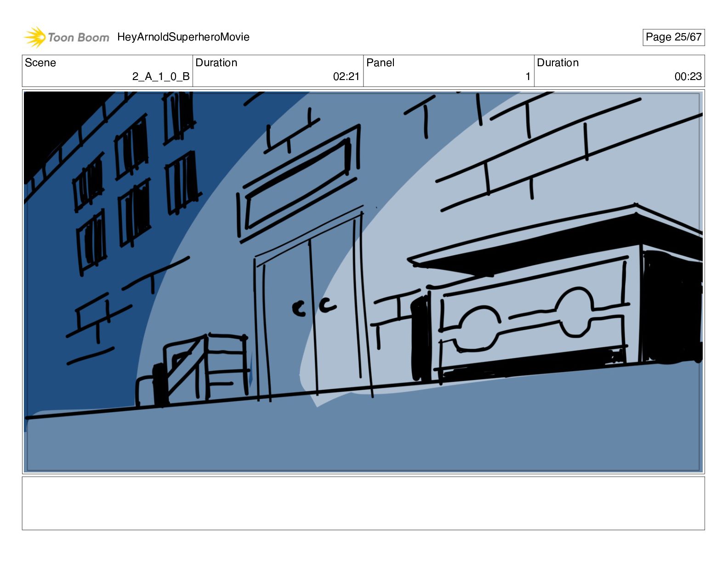The image size is (728, 563).
Task: Click the storyboard panel building sketch
Action: 364,281
